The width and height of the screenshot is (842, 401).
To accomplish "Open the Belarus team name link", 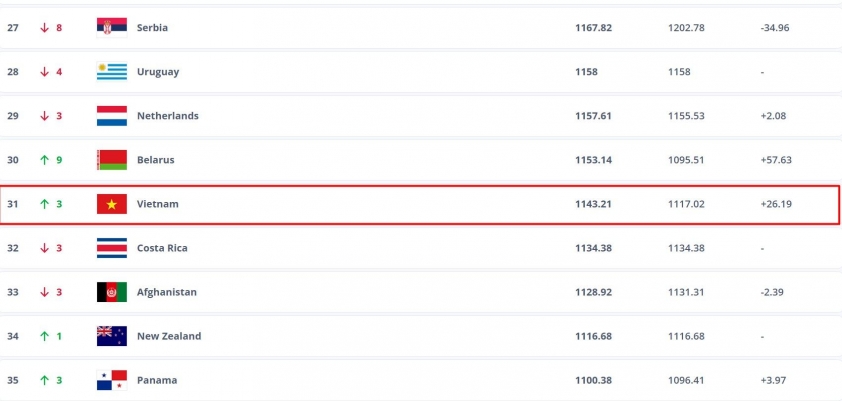I will pos(155,160).
